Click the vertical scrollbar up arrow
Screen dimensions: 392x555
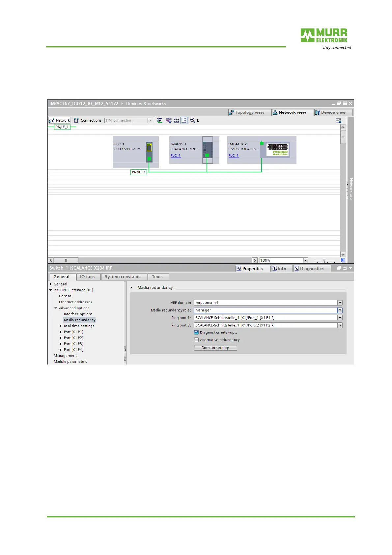pyautogui.click(x=343, y=128)
